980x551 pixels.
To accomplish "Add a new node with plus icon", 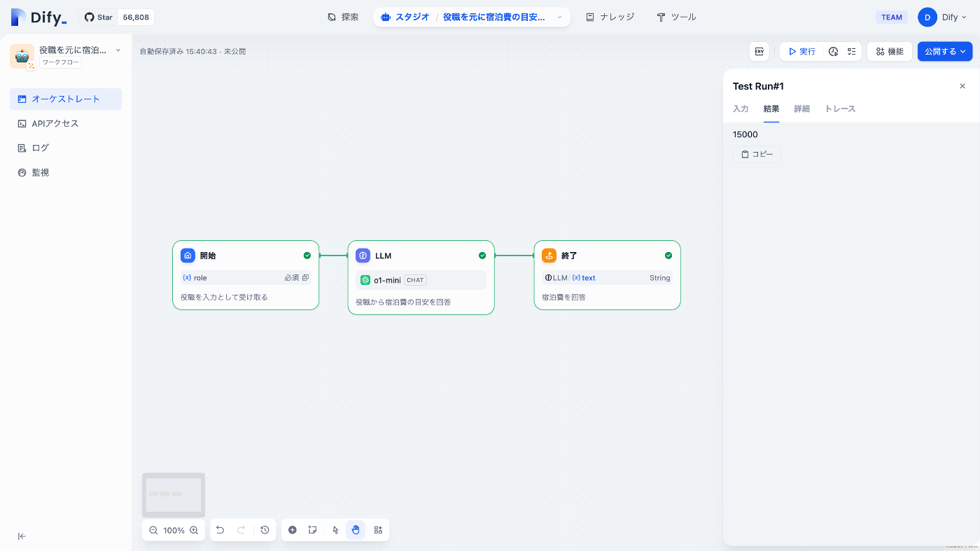I will tap(293, 530).
